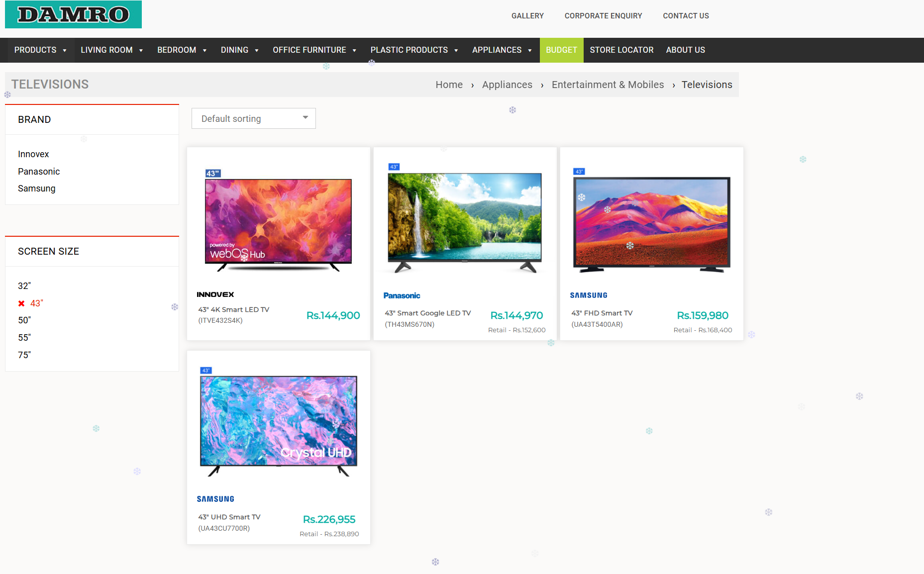Open the Gallery link
Viewport: 924px width, 574px height.
[527, 16]
